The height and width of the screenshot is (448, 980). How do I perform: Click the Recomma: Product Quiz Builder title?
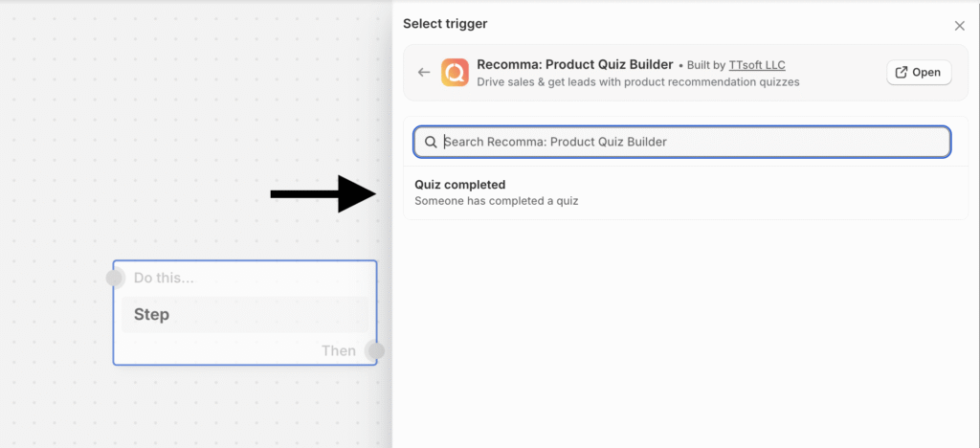575,64
